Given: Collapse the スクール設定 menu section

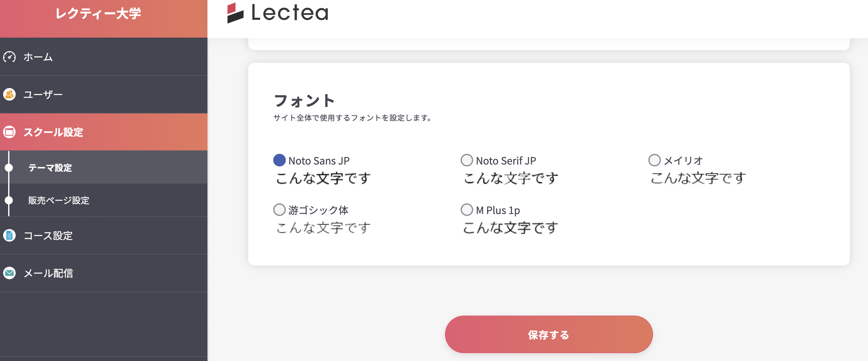Looking at the screenshot, I should click(53, 132).
